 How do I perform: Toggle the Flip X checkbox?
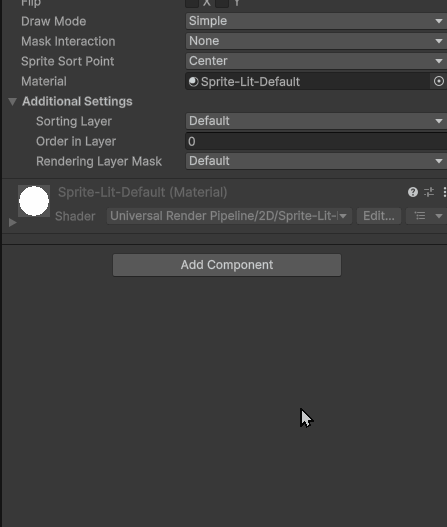pyautogui.click(x=192, y=3)
